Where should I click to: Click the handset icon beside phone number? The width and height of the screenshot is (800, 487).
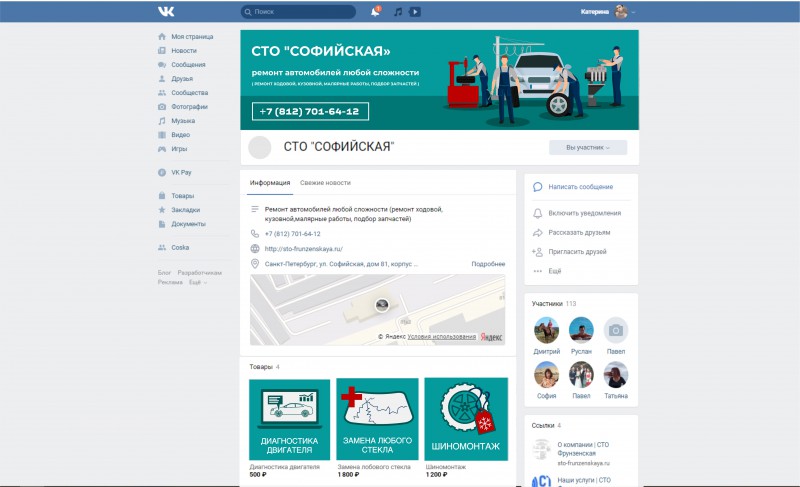[x=255, y=234]
